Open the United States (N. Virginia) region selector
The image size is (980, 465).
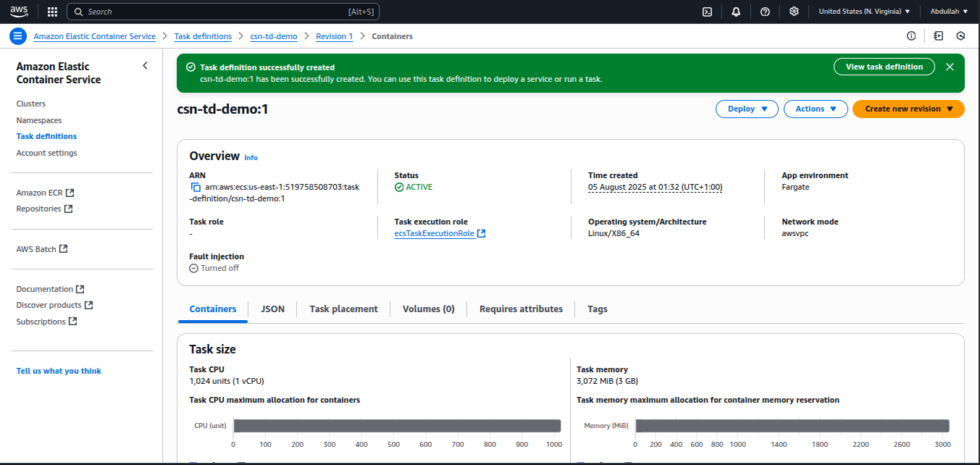tap(864, 12)
